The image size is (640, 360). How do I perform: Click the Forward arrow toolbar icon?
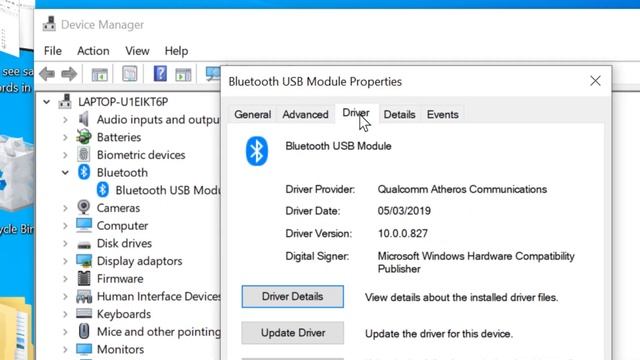[x=69, y=74]
